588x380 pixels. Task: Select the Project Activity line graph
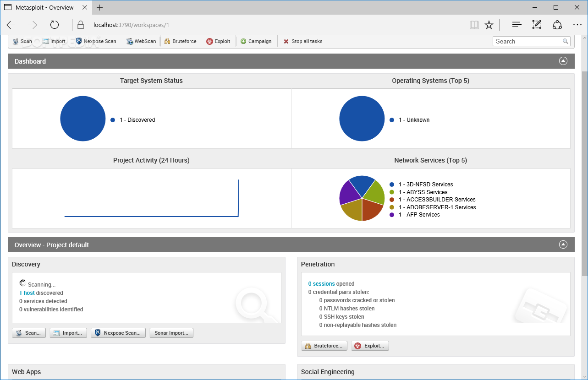coord(152,198)
